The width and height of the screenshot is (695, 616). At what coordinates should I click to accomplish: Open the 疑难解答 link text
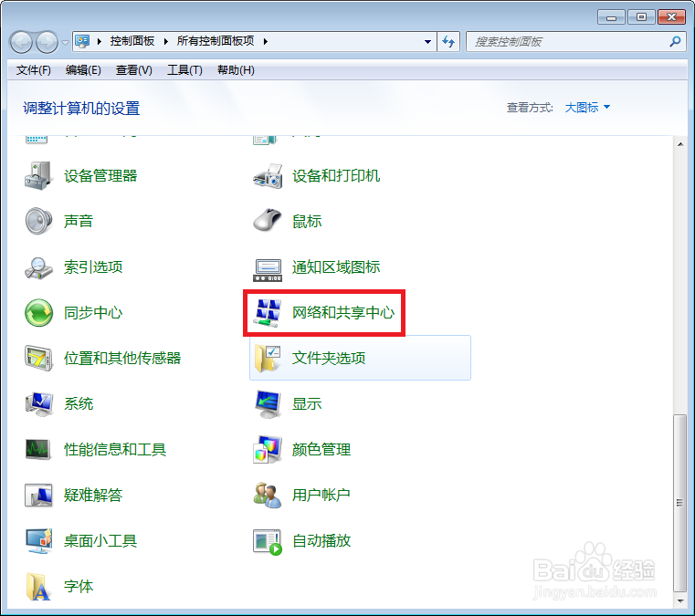pos(93,496)
